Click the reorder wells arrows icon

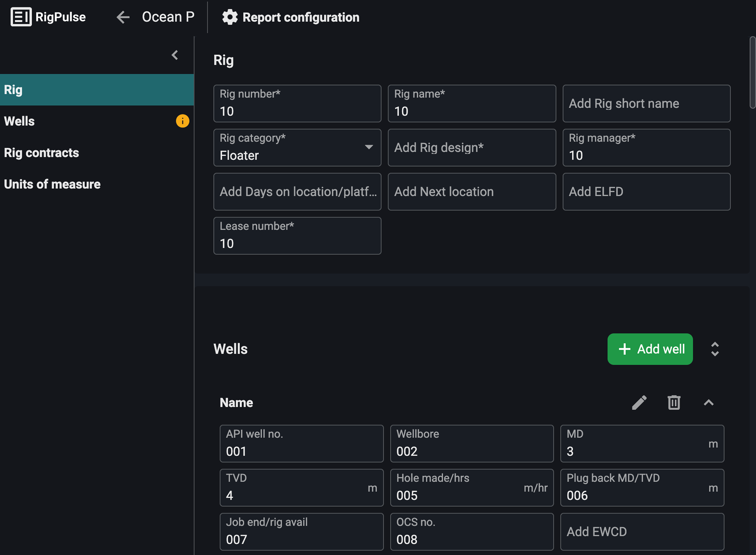click(715, 349)
